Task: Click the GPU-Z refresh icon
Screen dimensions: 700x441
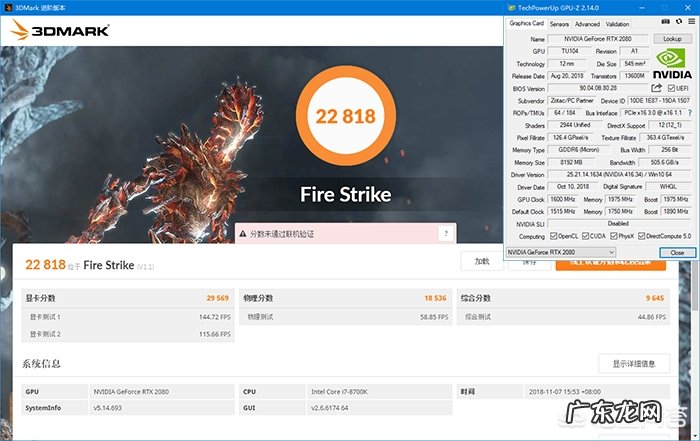Action: (679, 21)
